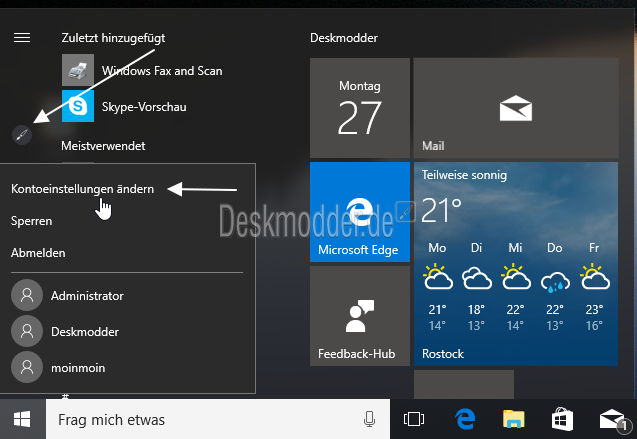Screen dimensions: 637x439
Task: Click the Mo forecast weather icon
Action: pyautogui.click(x=438, y=277)
